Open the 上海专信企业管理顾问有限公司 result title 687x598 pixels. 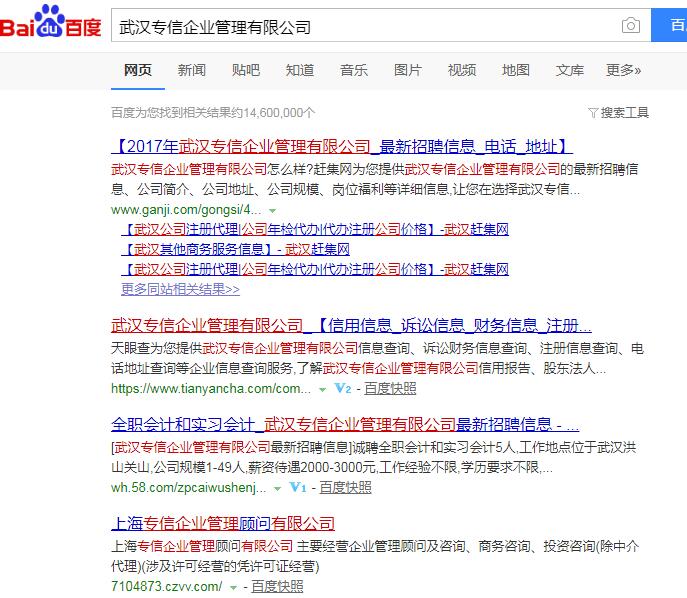tap(223, 523)
